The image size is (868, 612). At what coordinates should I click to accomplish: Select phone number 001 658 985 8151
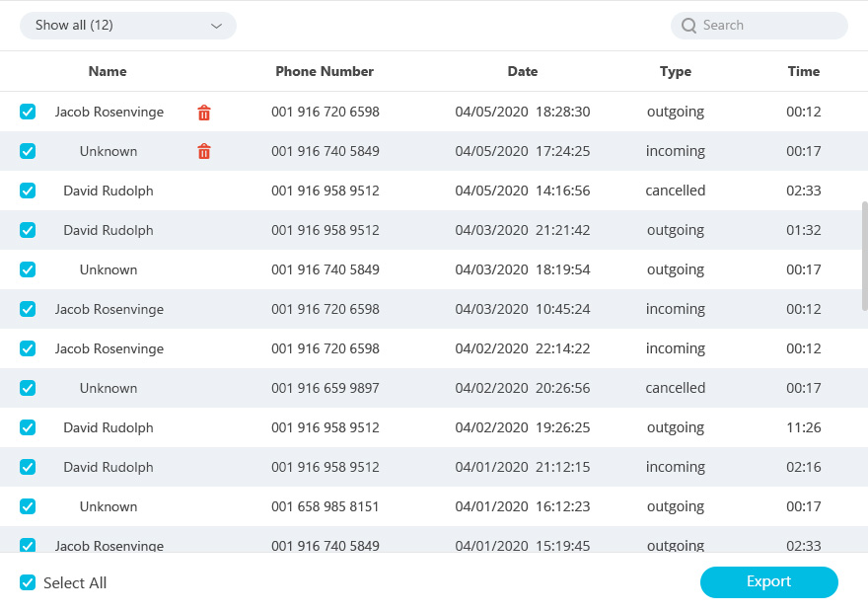coord(325,506)
